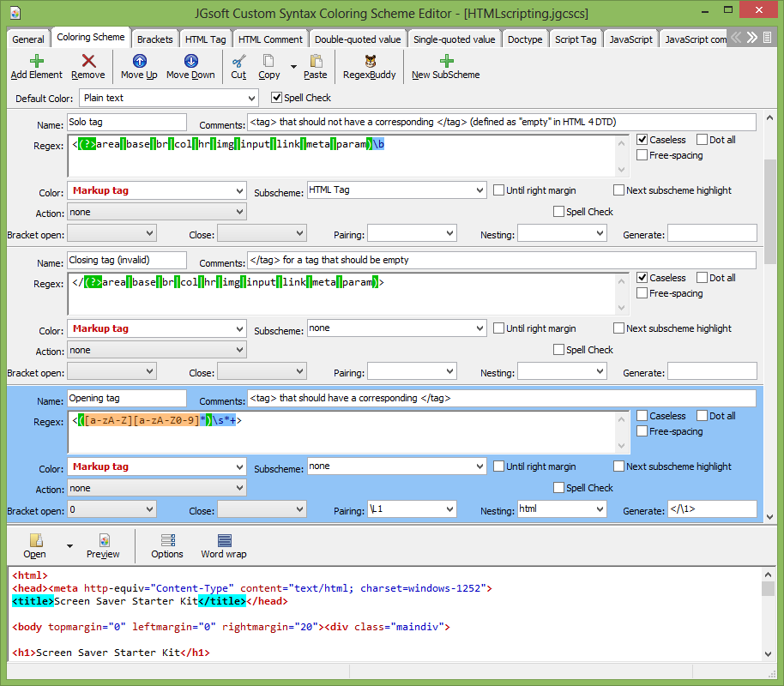The width and height of the screenshot is (784, 686).
Task: Copy the selected element
Action: coord(269,67)
